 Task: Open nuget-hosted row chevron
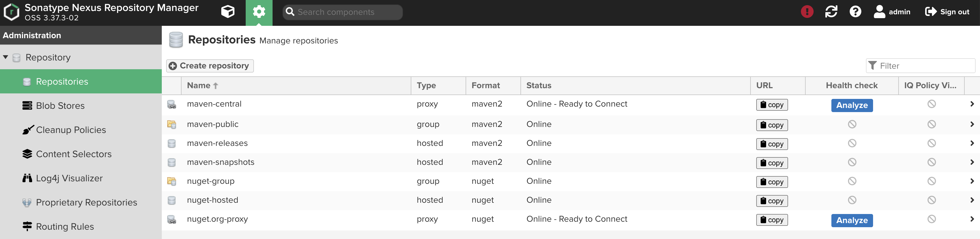pyautogui.click(x=972, y=200)
